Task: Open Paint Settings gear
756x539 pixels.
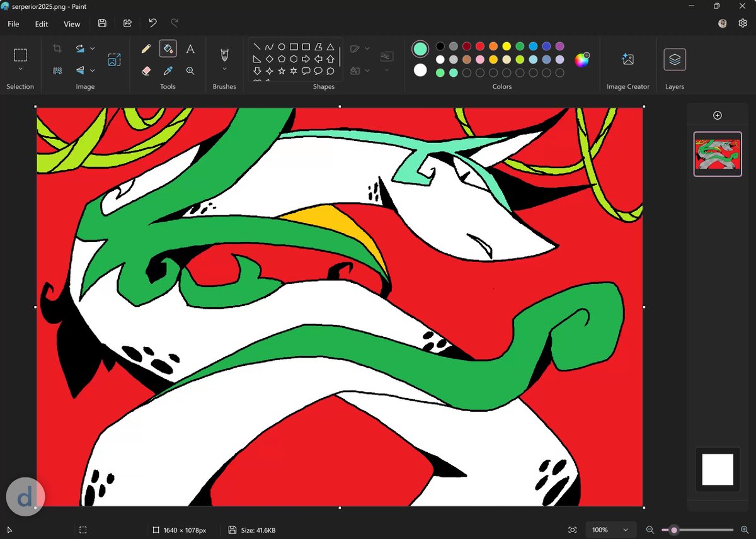Action: pyautogui.click(x=743, y=23)
